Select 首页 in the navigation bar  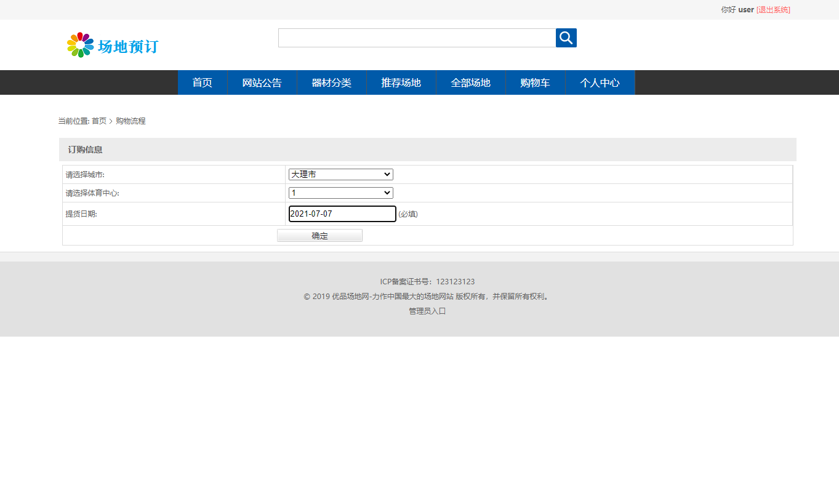coord(202,82)
